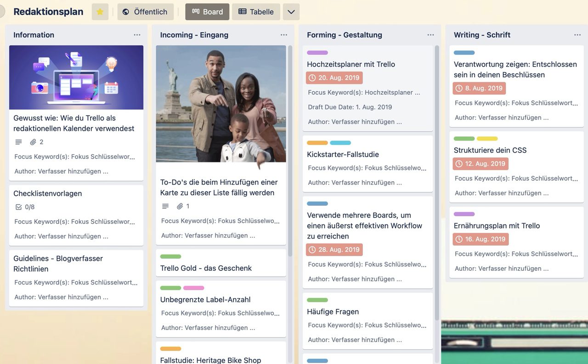Click the blue label on Verantwortung zeigen card

(x=464, y=53)
